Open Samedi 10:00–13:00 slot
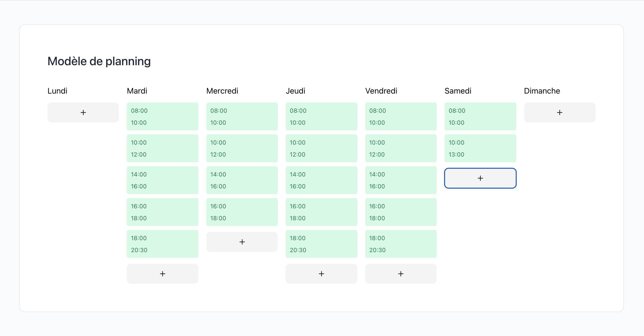The width and height of the screenshot is (644, 336). point(480,148)
